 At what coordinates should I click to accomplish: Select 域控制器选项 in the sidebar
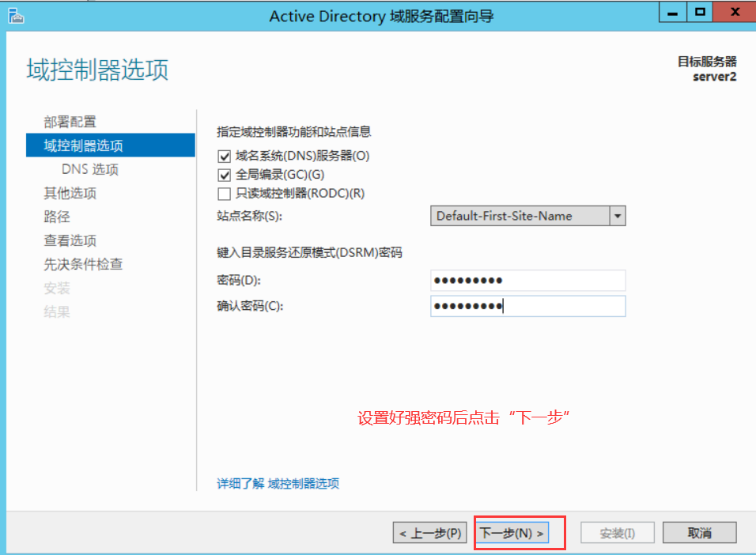tap(111, 145)
